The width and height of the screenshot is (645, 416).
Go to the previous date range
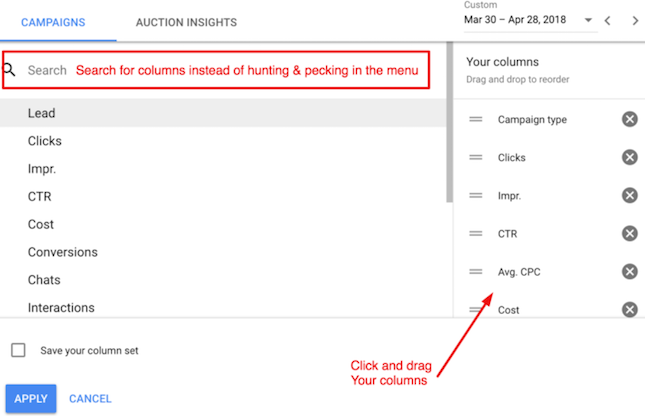[x=608, y=20]
